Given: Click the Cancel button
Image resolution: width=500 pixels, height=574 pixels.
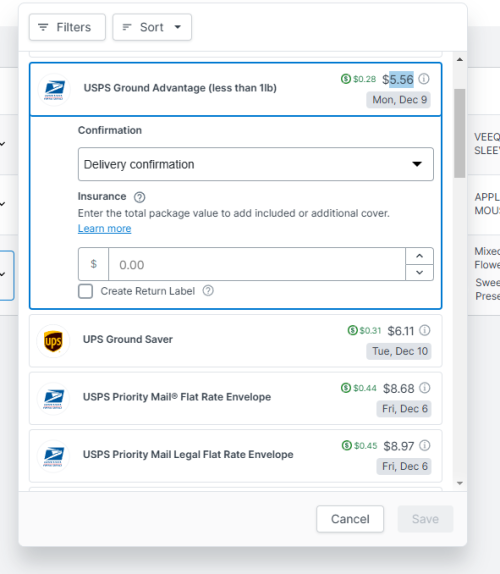Looking at the screenshot, I should [350, 519].
